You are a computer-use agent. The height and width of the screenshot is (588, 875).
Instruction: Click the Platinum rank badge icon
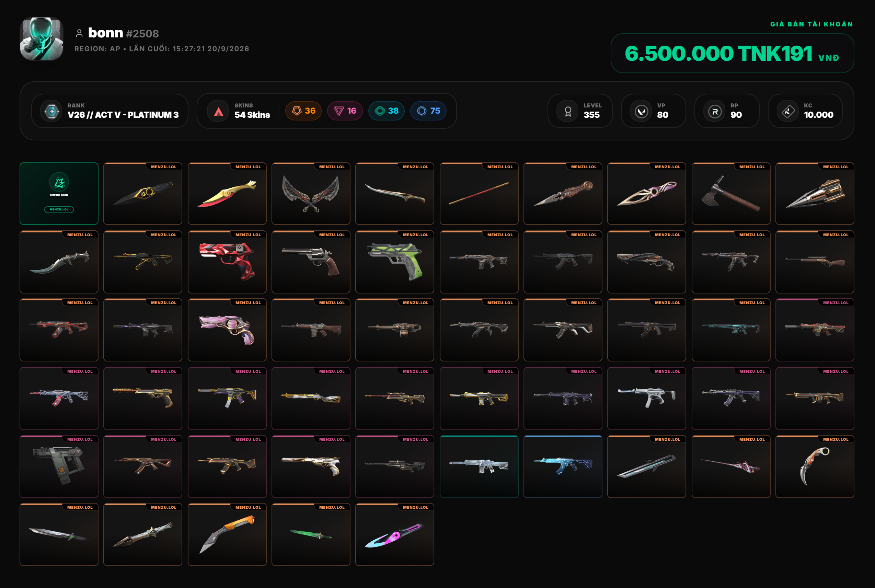click(x=51, y=111)
